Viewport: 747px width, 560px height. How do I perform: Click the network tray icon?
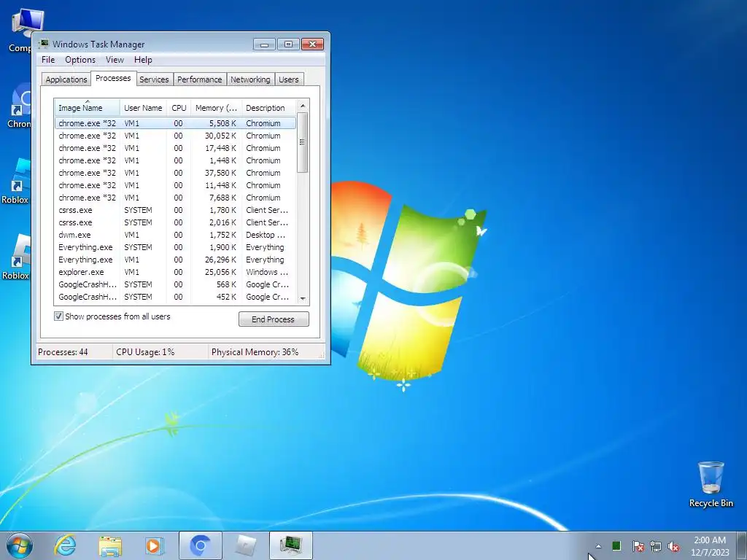tap(656, 546)
